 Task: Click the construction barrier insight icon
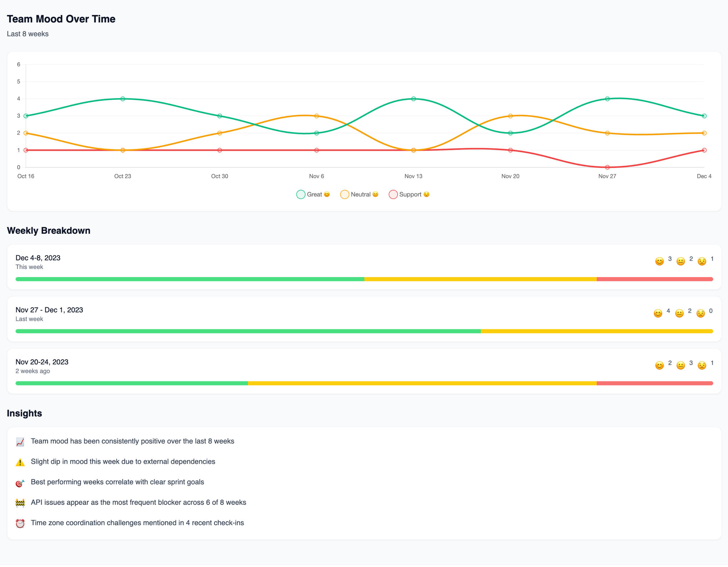(20, 503)
